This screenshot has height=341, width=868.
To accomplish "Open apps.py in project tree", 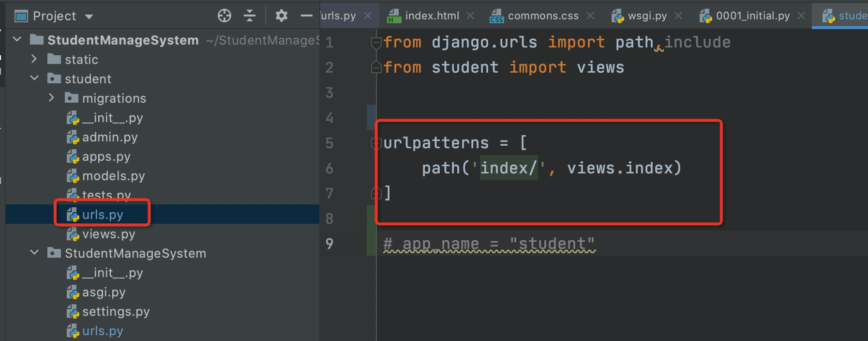I will pos(106,156).
